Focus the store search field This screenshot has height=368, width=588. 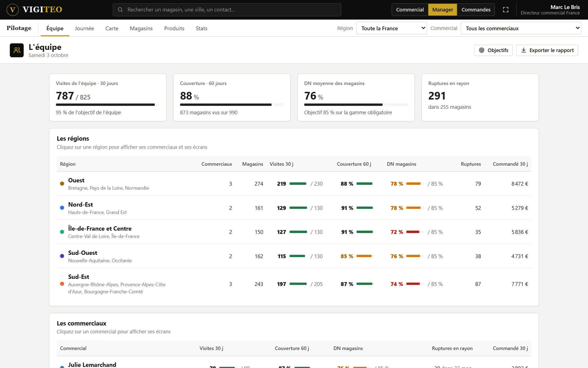click(227, 10)
